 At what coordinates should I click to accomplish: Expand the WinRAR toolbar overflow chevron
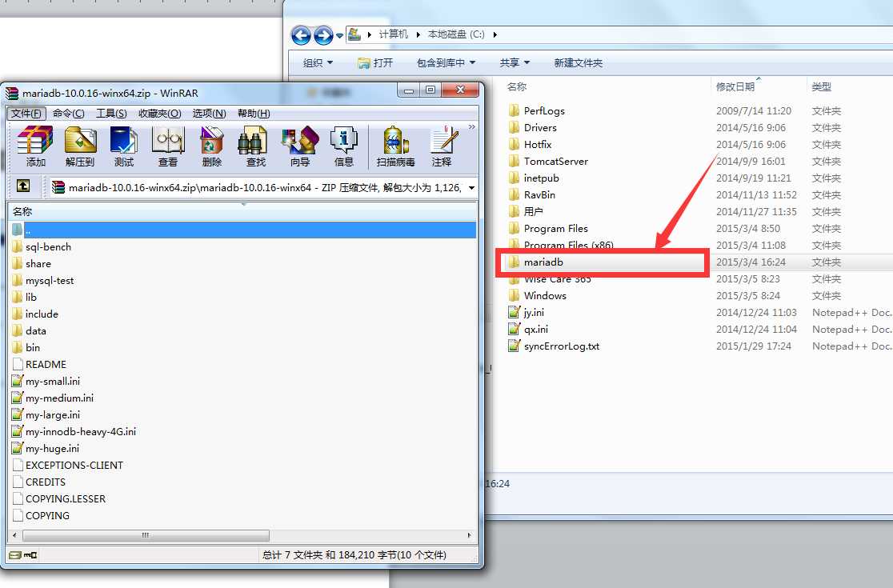click(471, 127)
